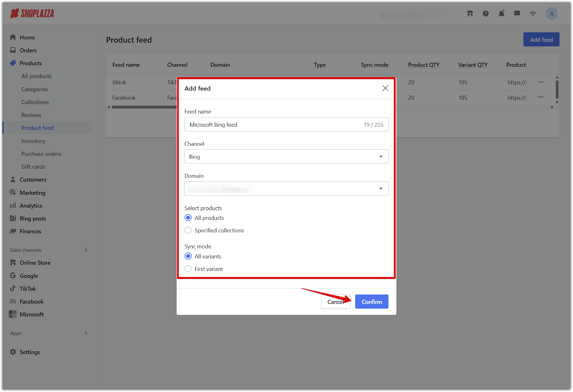Click the Add feed button
573x392 pixels.
tap(541, 40)
